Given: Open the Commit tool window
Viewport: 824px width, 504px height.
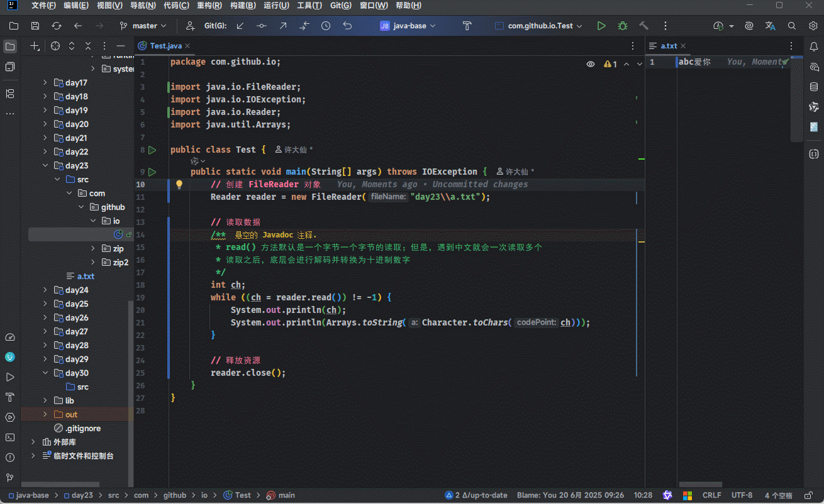Looking at the screenshot, I should tap(10, 67).
